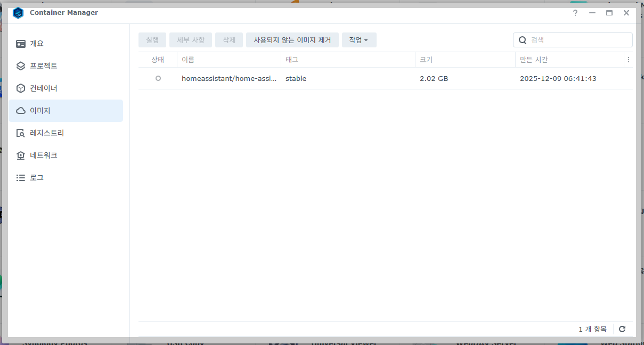The height and width of the screenshot is (345, 644).
Task: Navigate to the 네트워크 section
Action: click(66, 155)
